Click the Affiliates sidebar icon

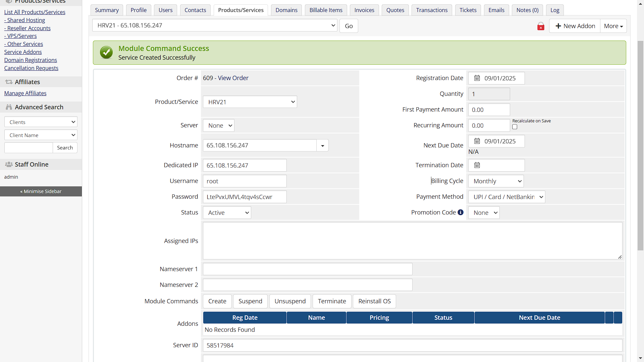[9, 82]
